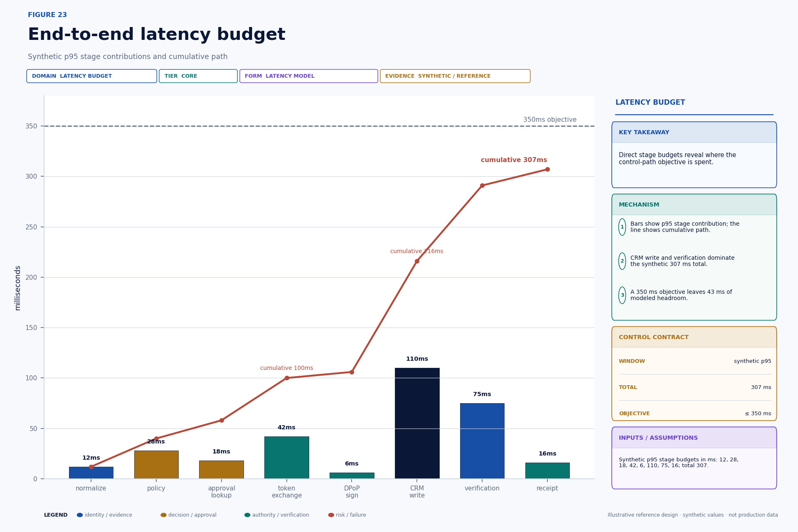
Task: Click the "token exchange" x-axis label
Action: tap(287, 492)
